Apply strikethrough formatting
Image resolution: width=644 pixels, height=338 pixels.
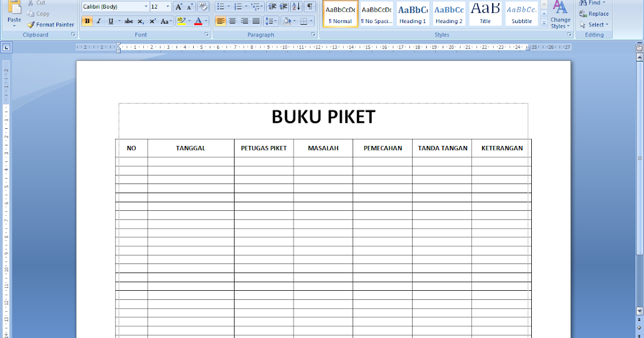pyautogui.click(x=129, y=20)
